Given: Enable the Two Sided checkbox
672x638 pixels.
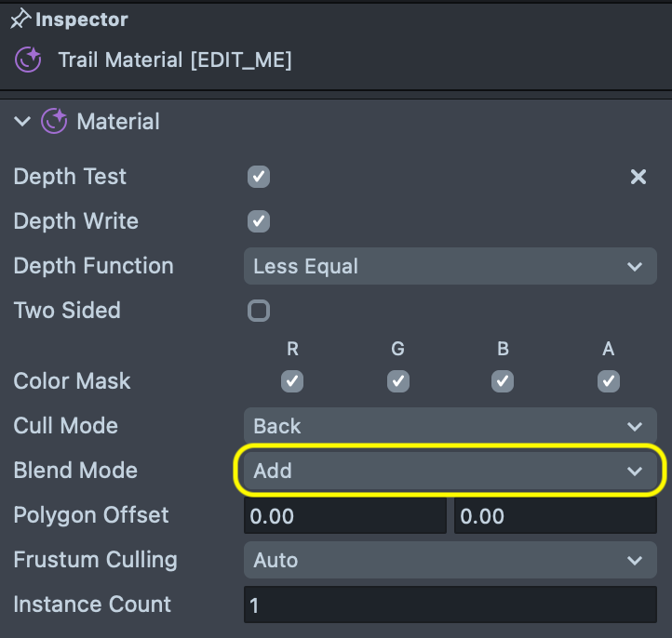Looking at the screenshot, I should 259,311.
